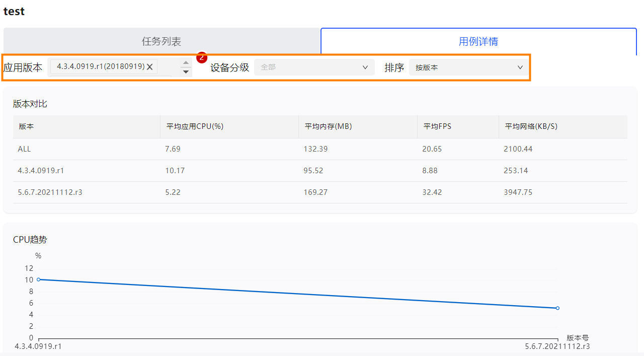Click inside the 应用版本 selection field
This screenshot has width=644, height=356.
120,67
